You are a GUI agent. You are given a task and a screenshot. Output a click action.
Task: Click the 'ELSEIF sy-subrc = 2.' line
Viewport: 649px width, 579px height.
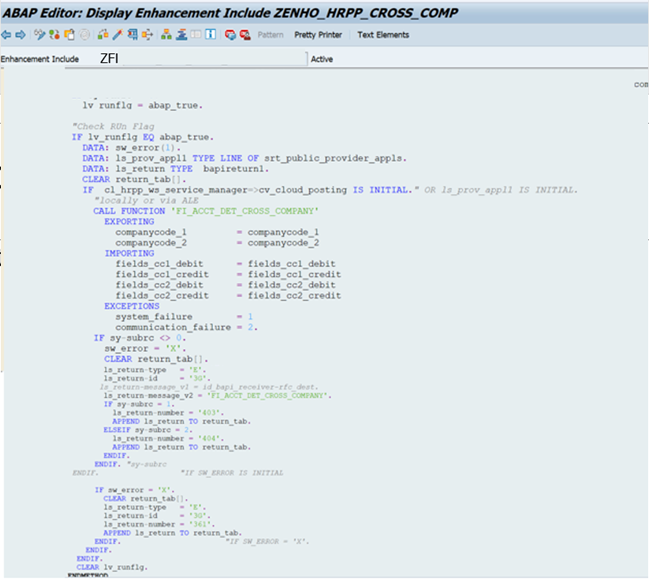coord(148,430)
